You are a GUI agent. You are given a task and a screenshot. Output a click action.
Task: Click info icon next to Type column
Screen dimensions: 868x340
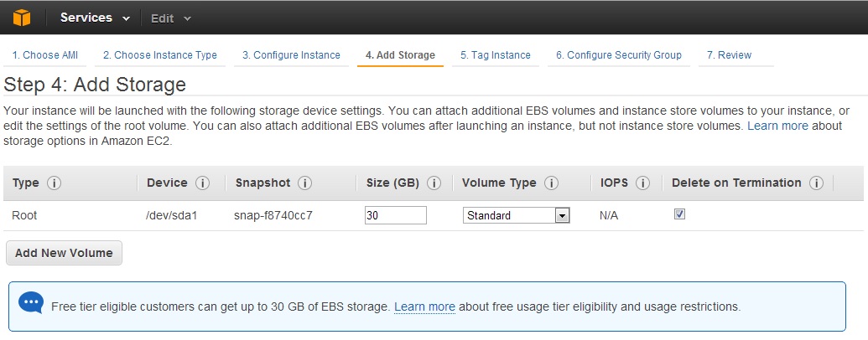pyautogui.click(x=55, y=183)
